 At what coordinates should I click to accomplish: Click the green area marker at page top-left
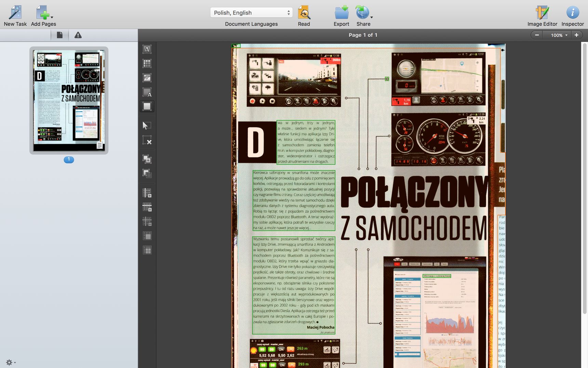pyautogui.click(x=236, y=46)
